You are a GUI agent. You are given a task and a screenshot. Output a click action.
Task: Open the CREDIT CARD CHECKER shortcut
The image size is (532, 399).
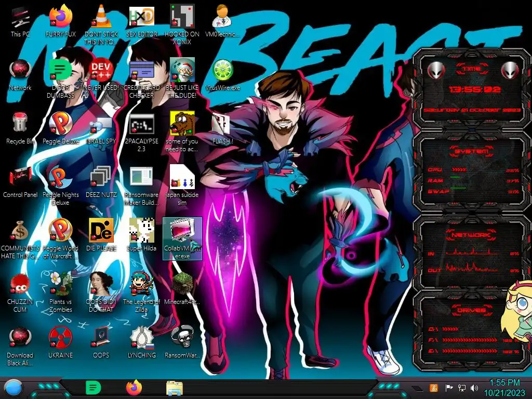coord(141,79)
